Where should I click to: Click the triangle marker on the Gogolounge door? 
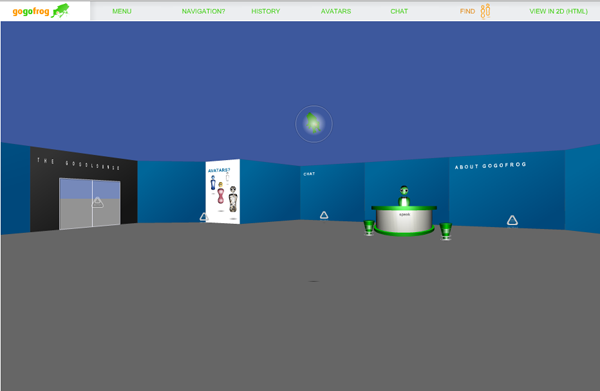point(97,202)
